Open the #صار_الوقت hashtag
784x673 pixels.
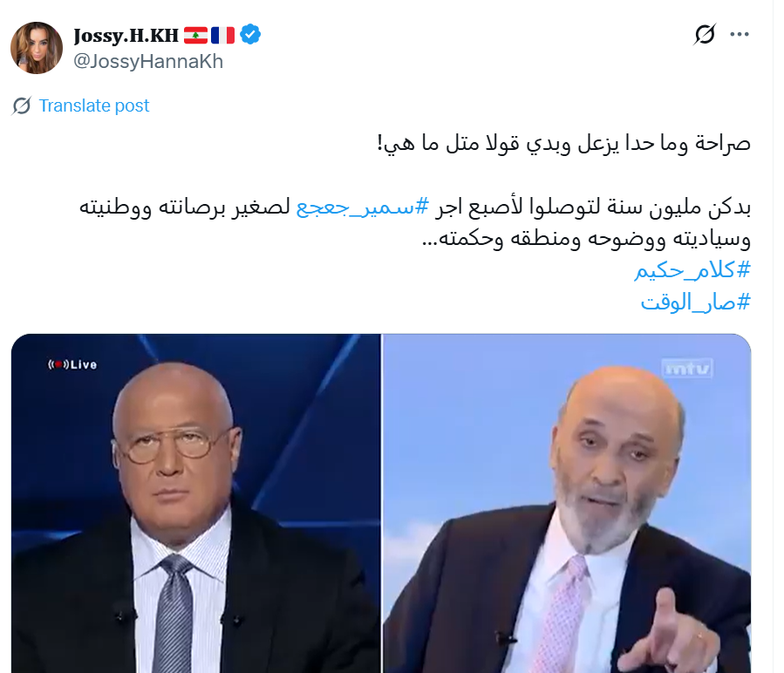click(696, 303)
